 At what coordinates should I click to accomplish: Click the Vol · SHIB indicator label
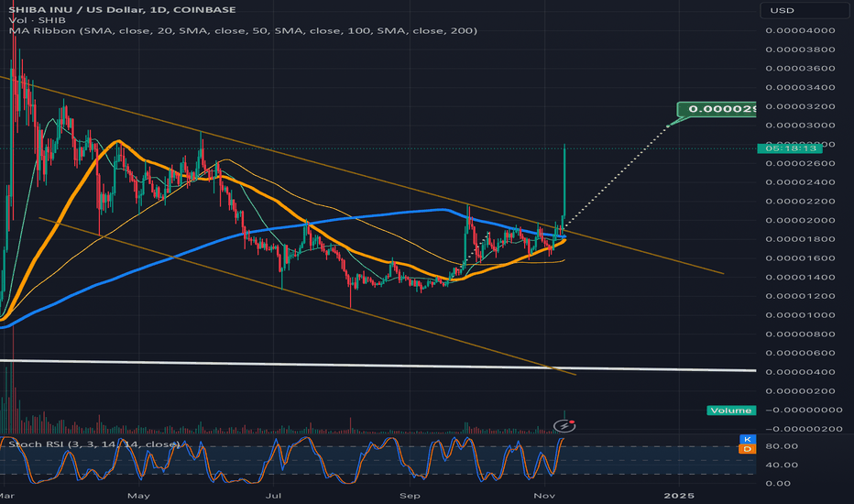(37, 20)
